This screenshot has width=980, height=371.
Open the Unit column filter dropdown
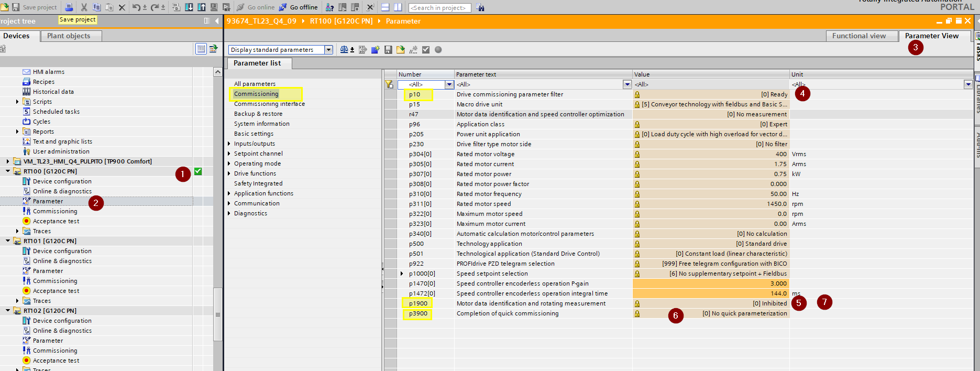tap(968, 84)
